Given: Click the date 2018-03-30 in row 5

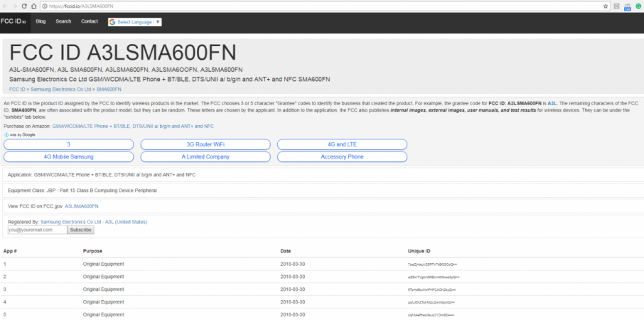Looking at the screenshot, I should [293, 314].
